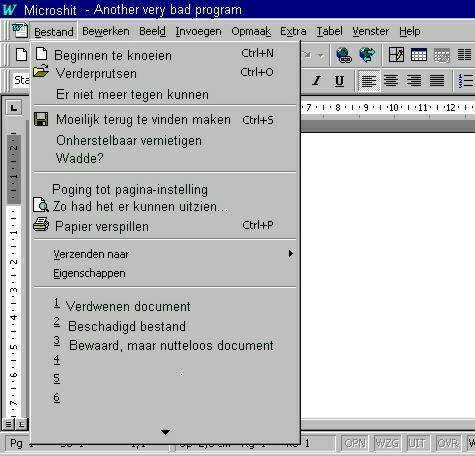Click the printer icon beside Papier verspillen
This screenshot has width=475, height=456.
[x=41, y=225]
